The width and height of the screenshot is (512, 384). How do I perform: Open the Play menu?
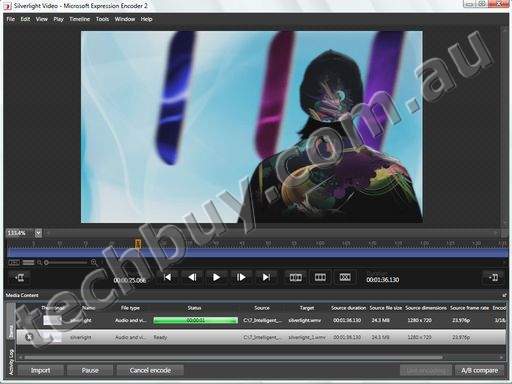click(x=58, y=19)
